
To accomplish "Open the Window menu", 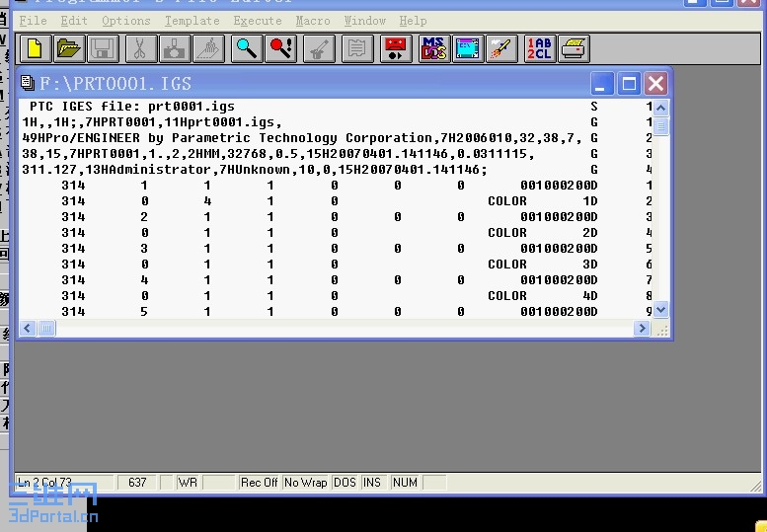I will [365, 21].
